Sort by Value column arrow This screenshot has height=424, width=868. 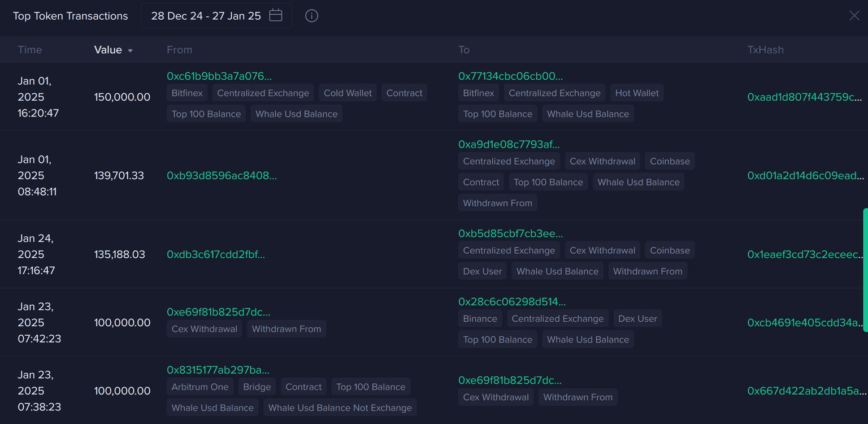[x=131, y=50]
